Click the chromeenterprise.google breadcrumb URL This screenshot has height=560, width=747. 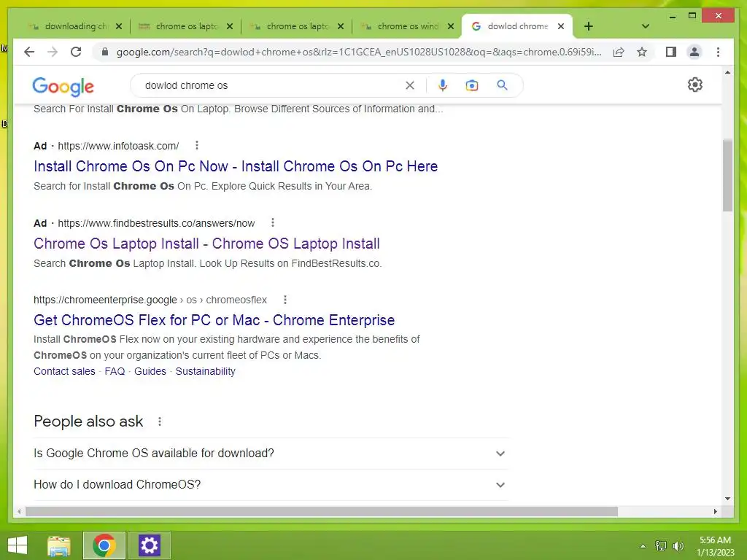click(x=150, y=300)
